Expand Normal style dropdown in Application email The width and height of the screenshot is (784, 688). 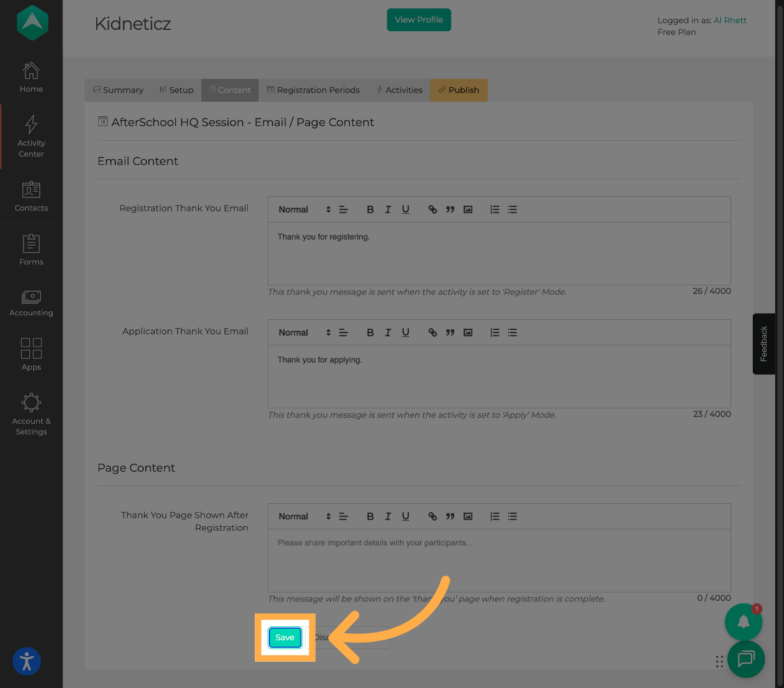[304, 333]
